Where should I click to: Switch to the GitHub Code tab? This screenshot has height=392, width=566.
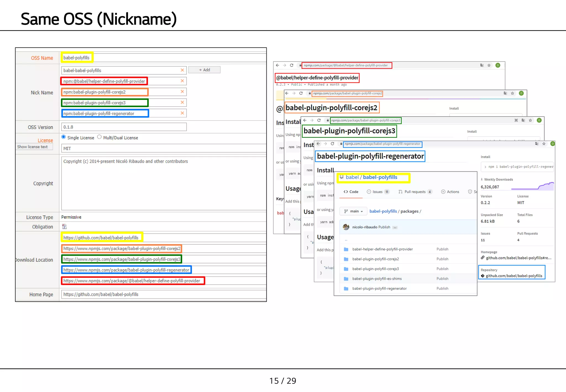(351, 192)
